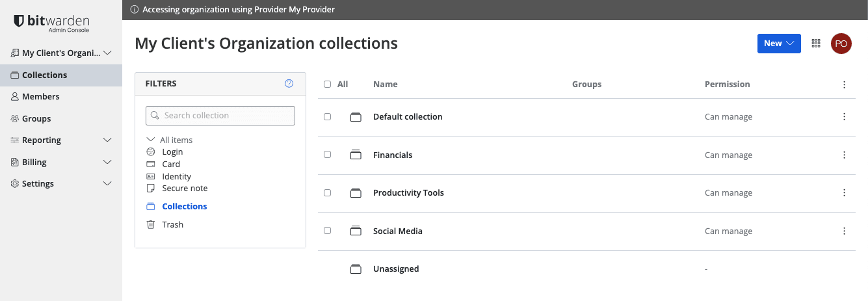Click the Unassigned collection row icon
The image size is (868, 301).
(x=356, y=269)
